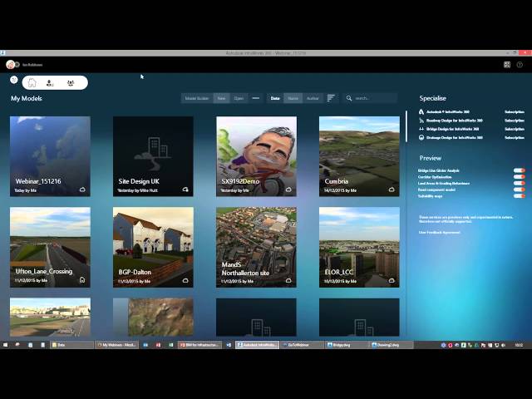
Task: Click the cloud icon on BGP-Dalton tile
Action: (x=185, y=280)
